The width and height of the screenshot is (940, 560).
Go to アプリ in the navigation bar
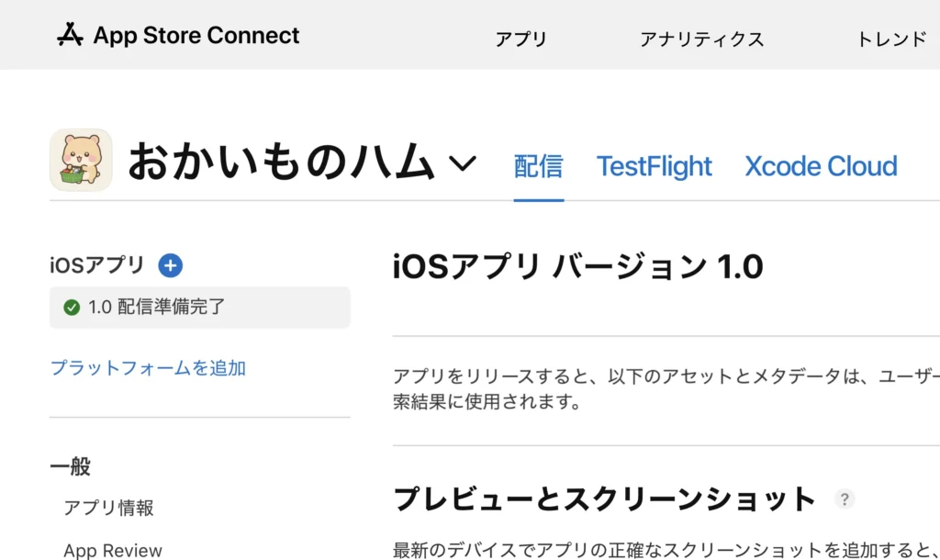520,39
